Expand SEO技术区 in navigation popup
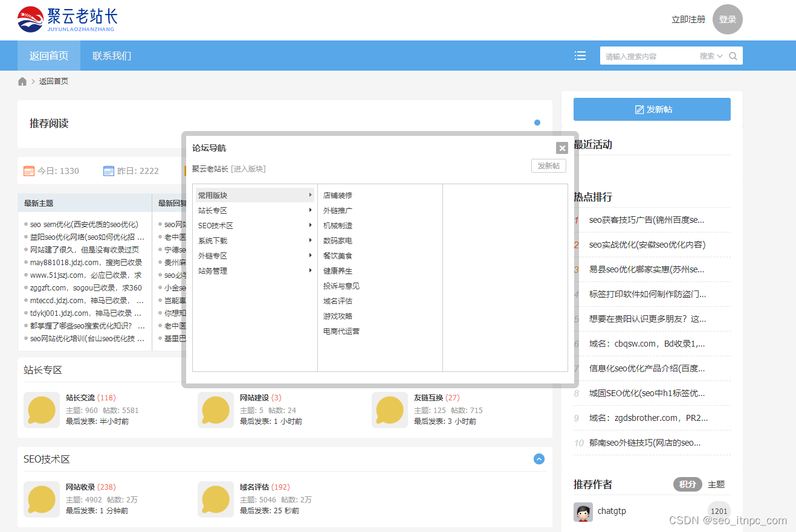Image resolution: width=796 pixels, height=532 pixels. 254,225
